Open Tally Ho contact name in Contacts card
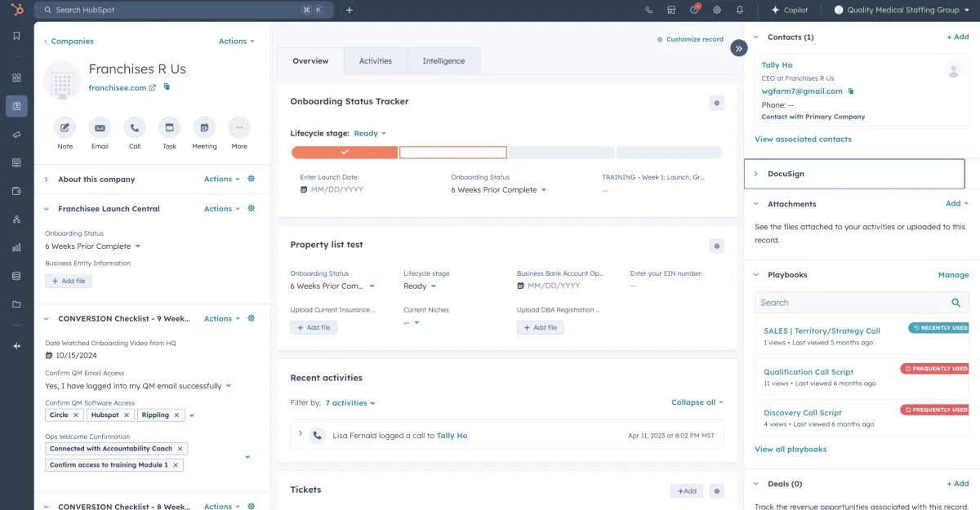 pos(777,65)
